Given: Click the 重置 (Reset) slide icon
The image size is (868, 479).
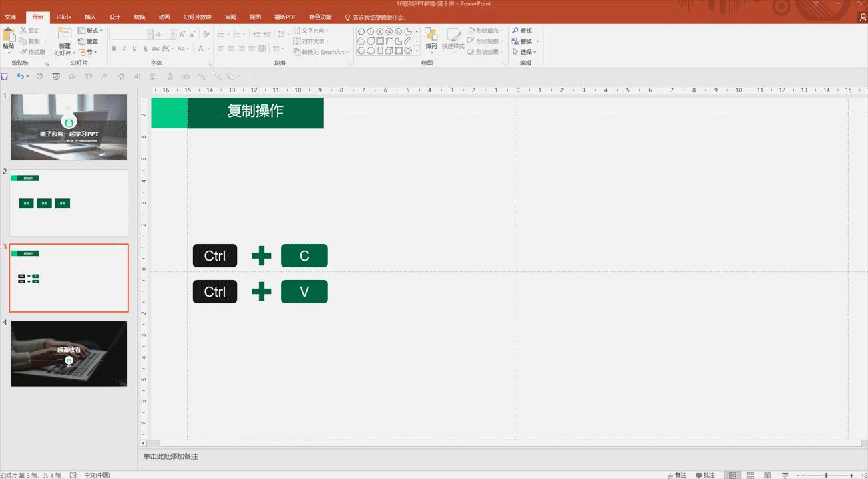Looking at the screenshot, I should click(x=90, y=41).
